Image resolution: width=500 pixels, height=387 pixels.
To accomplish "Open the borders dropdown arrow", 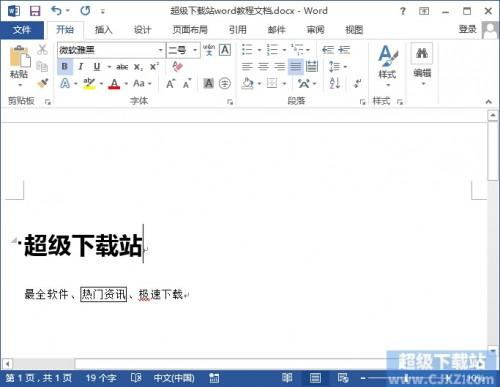I will (284, 84).
